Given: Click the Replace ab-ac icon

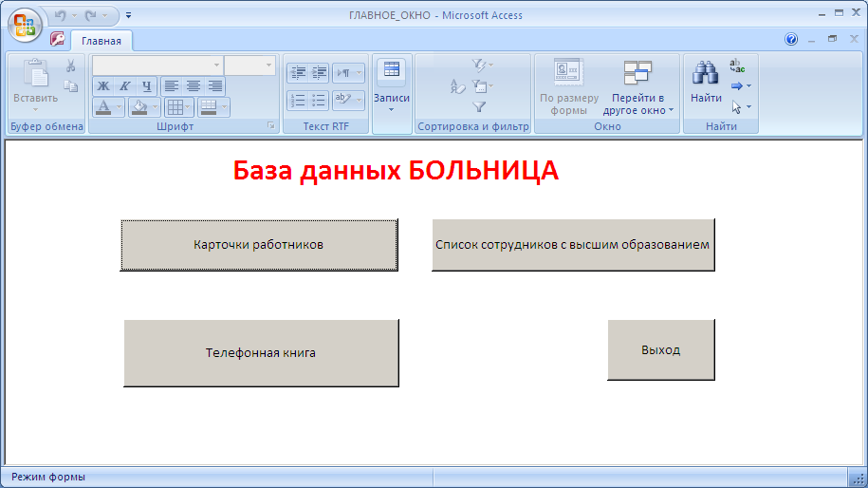Looking at the screenshot, I should pyautogui.click(x=737, y=66).
